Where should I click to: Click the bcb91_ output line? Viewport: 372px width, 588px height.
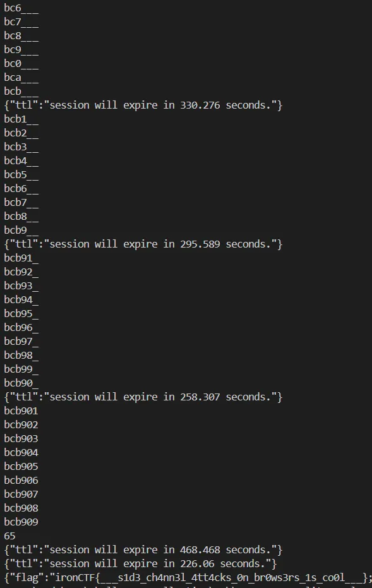[x=21, y=258]
